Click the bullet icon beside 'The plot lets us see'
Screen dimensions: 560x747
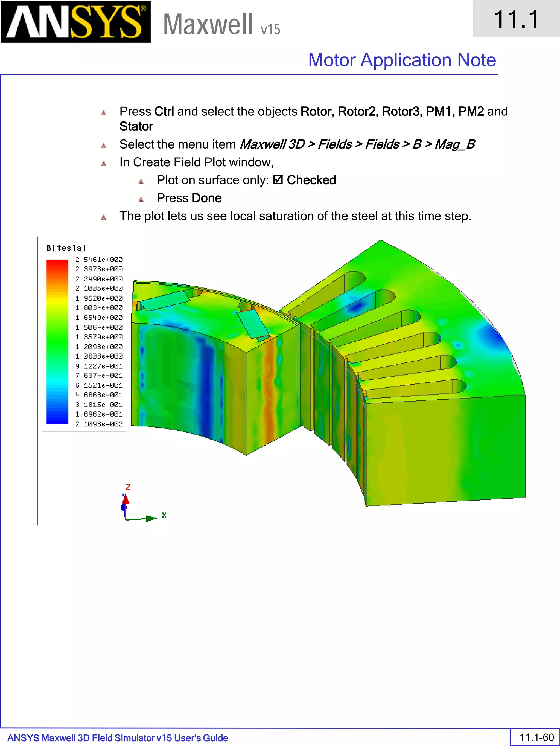tap(104, 217)
